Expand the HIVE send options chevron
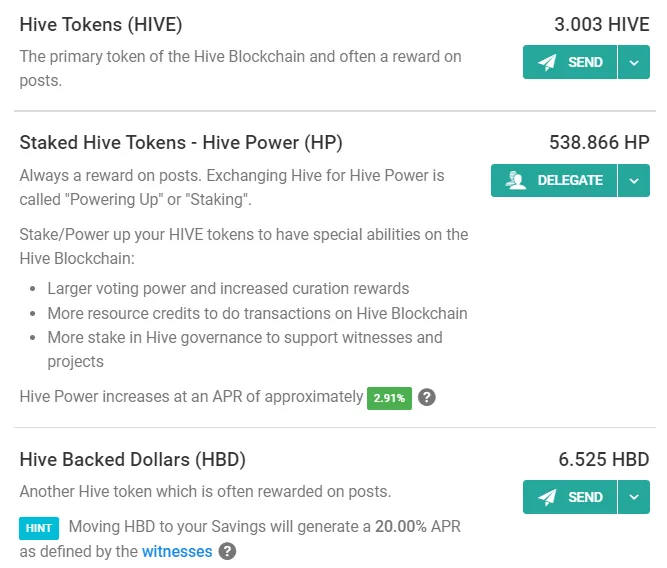Viewport: 667px width, 568px height. 634,62
